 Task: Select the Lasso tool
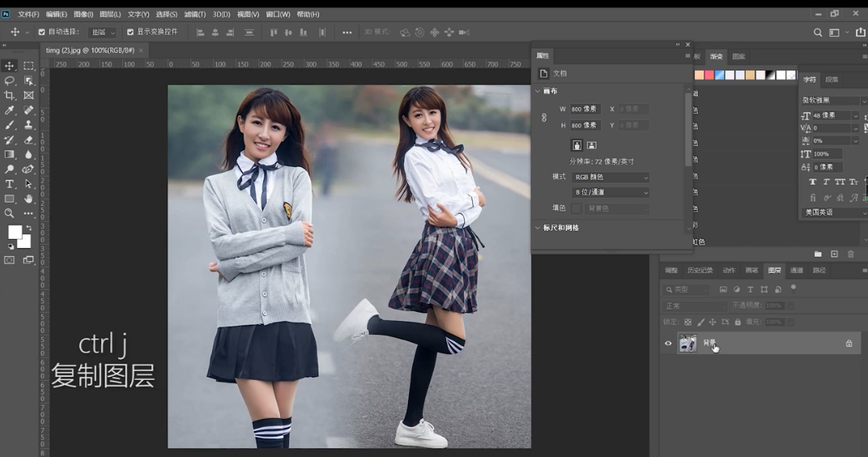(10, 81)
